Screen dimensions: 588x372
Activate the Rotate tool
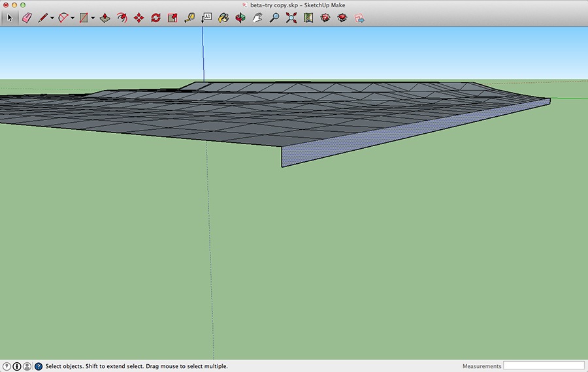[x=155, y=18]
